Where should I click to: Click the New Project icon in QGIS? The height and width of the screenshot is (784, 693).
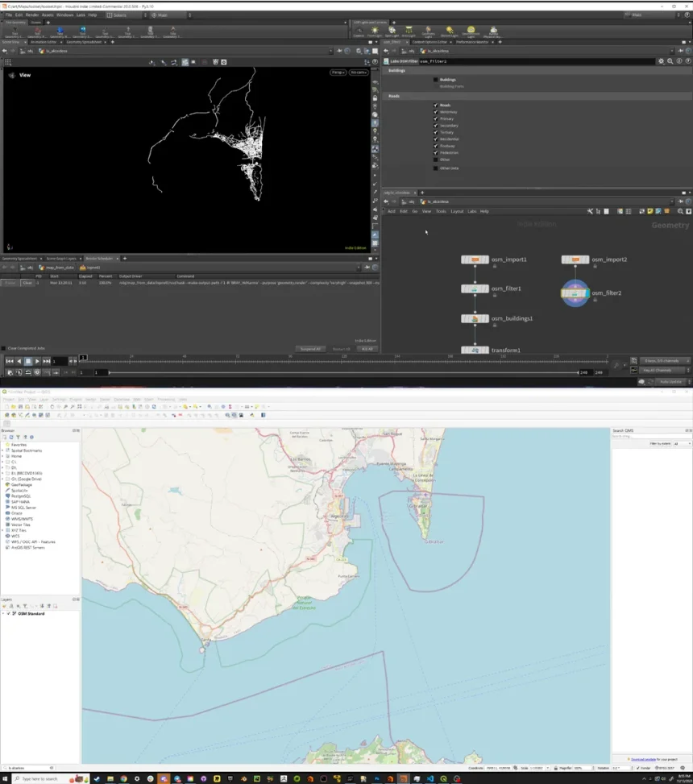coord(7,406)
